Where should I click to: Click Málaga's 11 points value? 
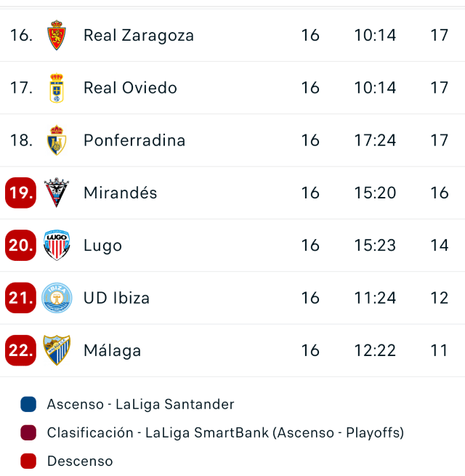[x=439, y=350]
